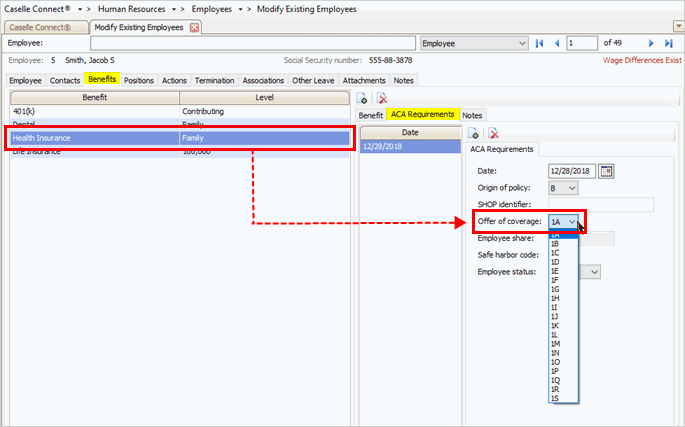Select the ACA Requirements tab
The width and height of the screenshot is (685, 427).
click(x=422, y=115)
